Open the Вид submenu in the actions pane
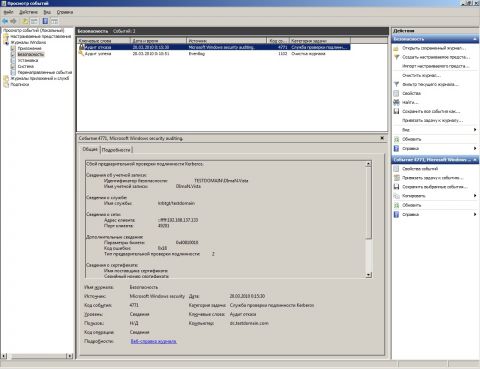The width and height of the screenshot is (480, 369). coord(435,130)
